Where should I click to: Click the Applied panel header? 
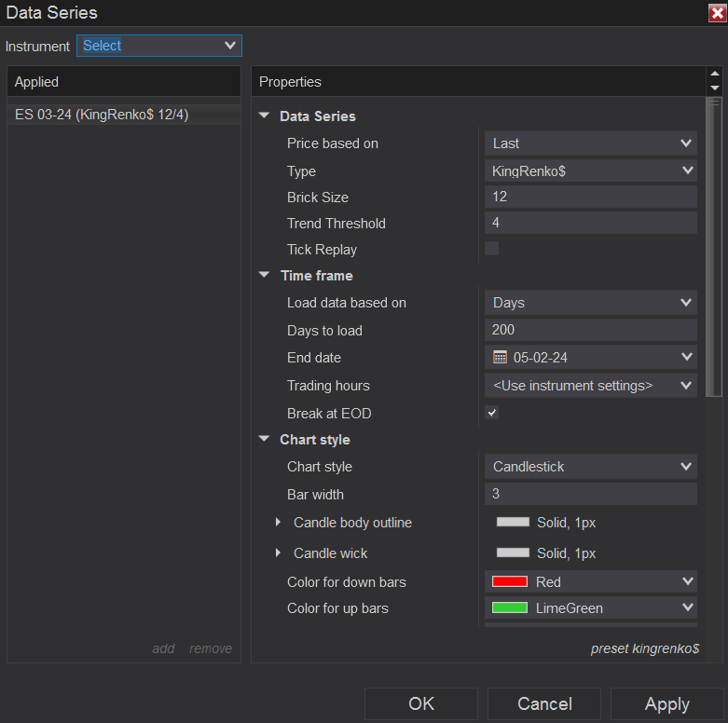click(x=123, y=82)
